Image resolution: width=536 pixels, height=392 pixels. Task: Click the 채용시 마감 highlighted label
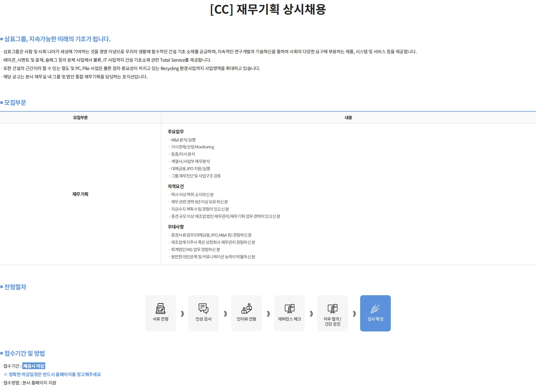pos(34,366)
